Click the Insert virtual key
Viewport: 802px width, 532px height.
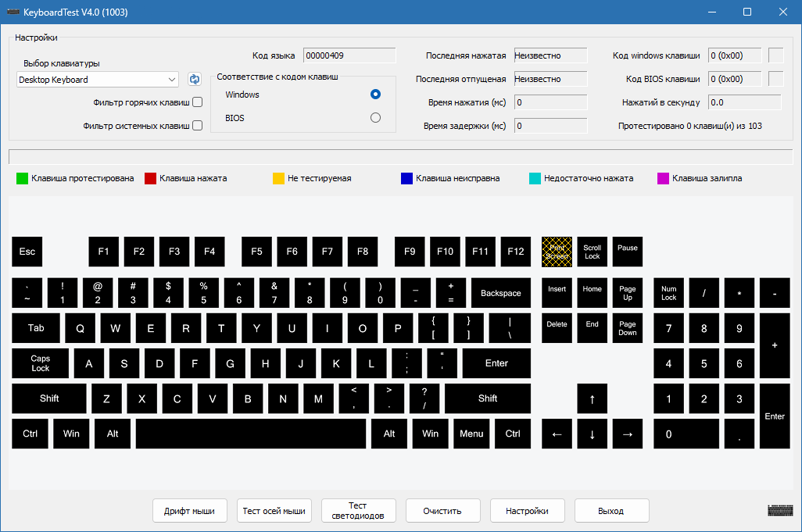(x=557, y=293)
